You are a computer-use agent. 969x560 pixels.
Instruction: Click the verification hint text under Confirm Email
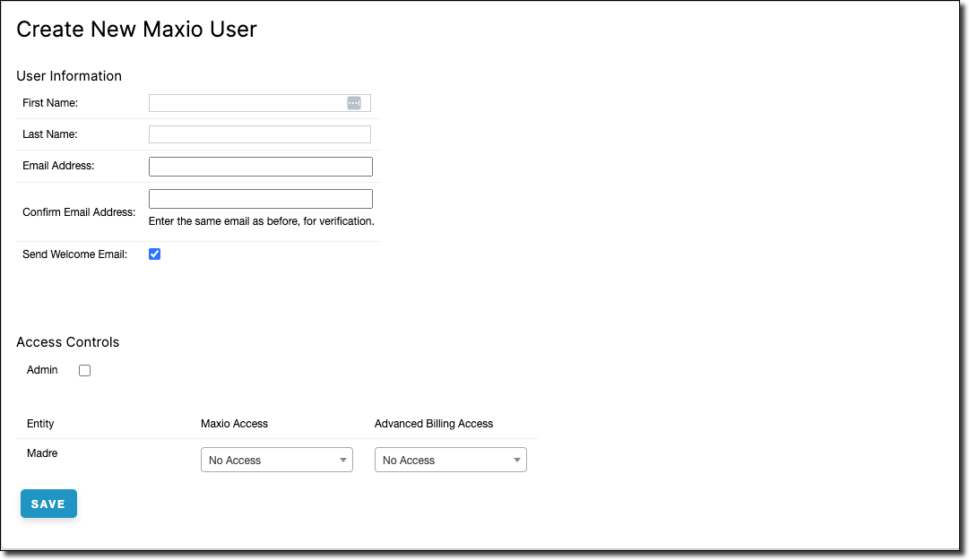[262, 221]
